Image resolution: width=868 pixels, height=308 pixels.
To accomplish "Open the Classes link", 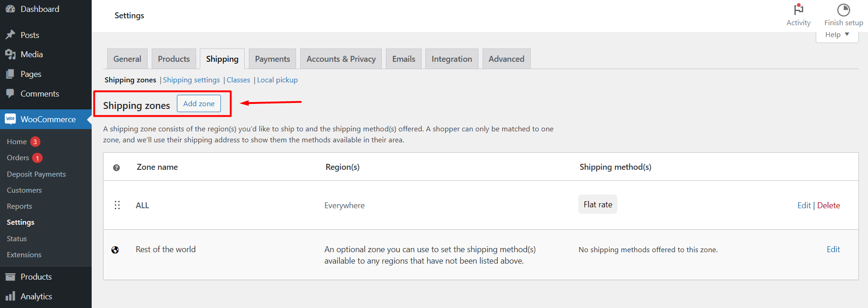I will pyautogui.click(x=238, y=80).
